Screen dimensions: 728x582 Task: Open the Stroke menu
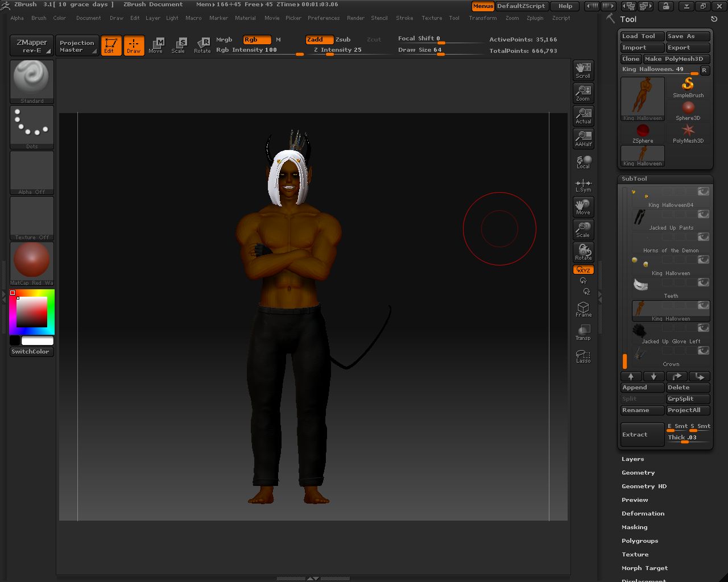click(404, 18)
